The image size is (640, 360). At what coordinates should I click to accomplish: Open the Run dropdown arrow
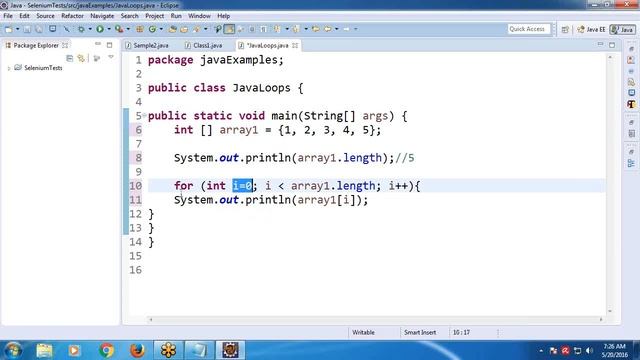click(x=109, y=29)
